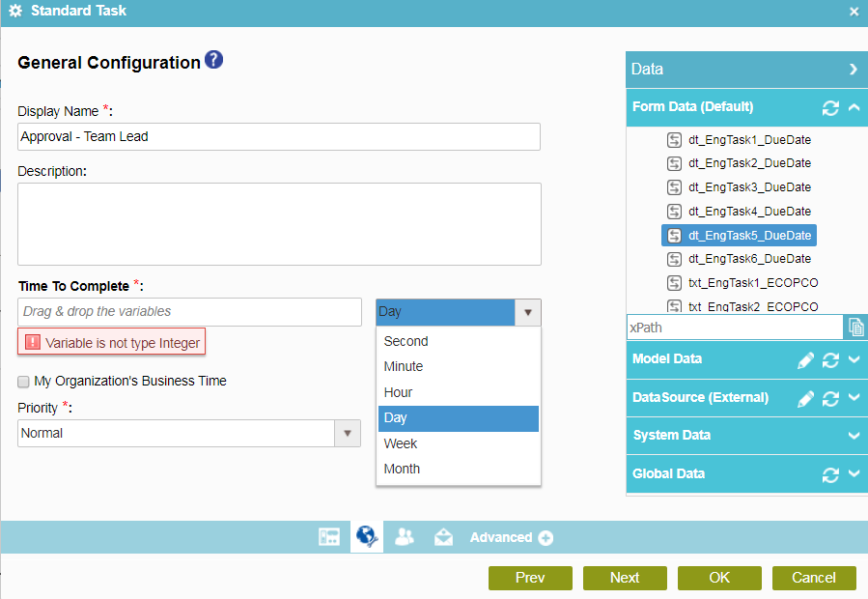Click the OK button
The height and width of the screenshot is (599, 868).
point(719,578)
